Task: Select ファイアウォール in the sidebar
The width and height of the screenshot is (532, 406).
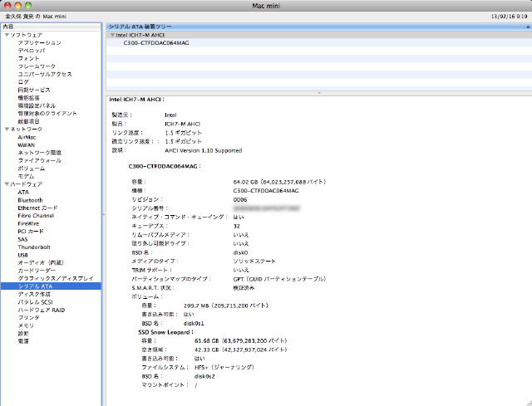Action: (39, 160)
